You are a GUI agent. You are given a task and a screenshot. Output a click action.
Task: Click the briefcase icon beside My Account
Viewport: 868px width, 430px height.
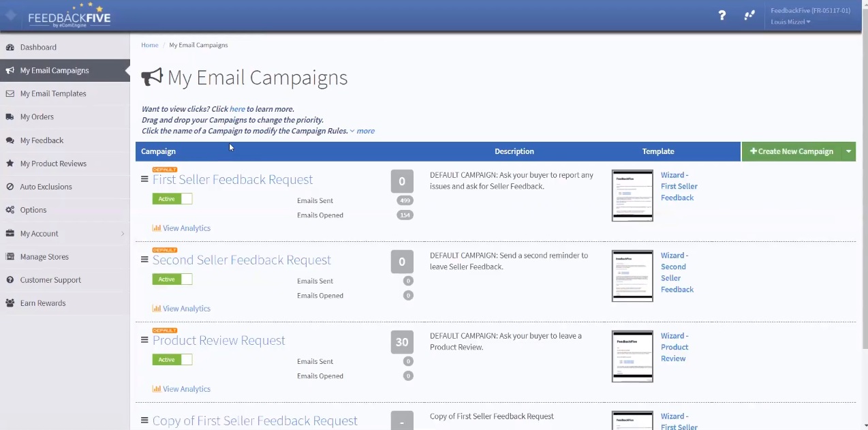(x=10, y=233)
